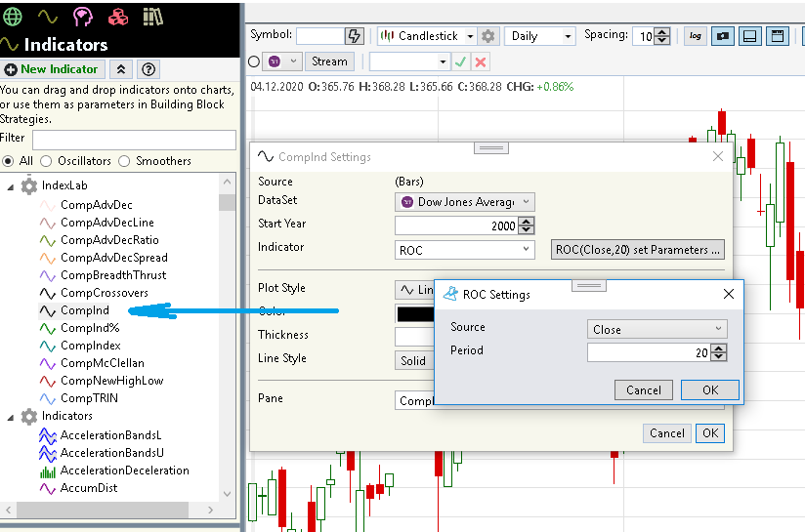Screen dimensions: 805x532
Task: Select the Indicators wave icon in top bar
Action: click(48, 17)
